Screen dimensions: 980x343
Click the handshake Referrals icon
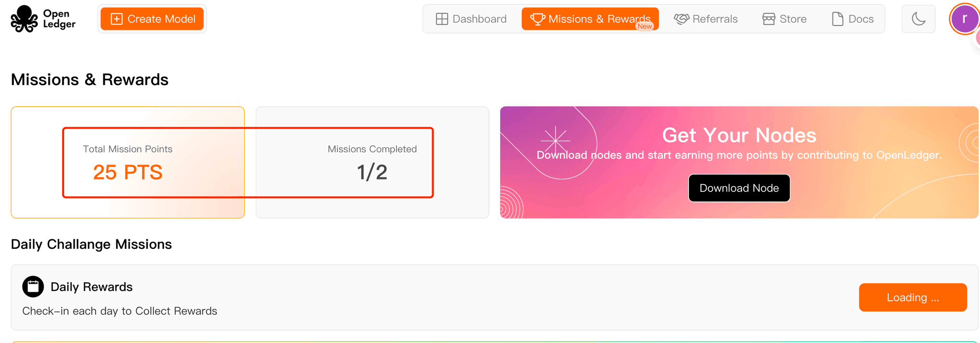681,19
